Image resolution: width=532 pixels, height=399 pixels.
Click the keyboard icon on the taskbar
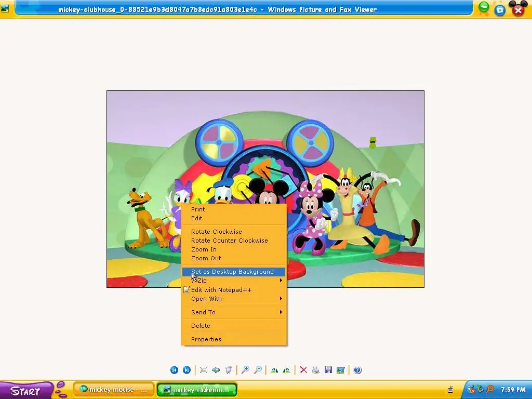[x=450, y=390]
